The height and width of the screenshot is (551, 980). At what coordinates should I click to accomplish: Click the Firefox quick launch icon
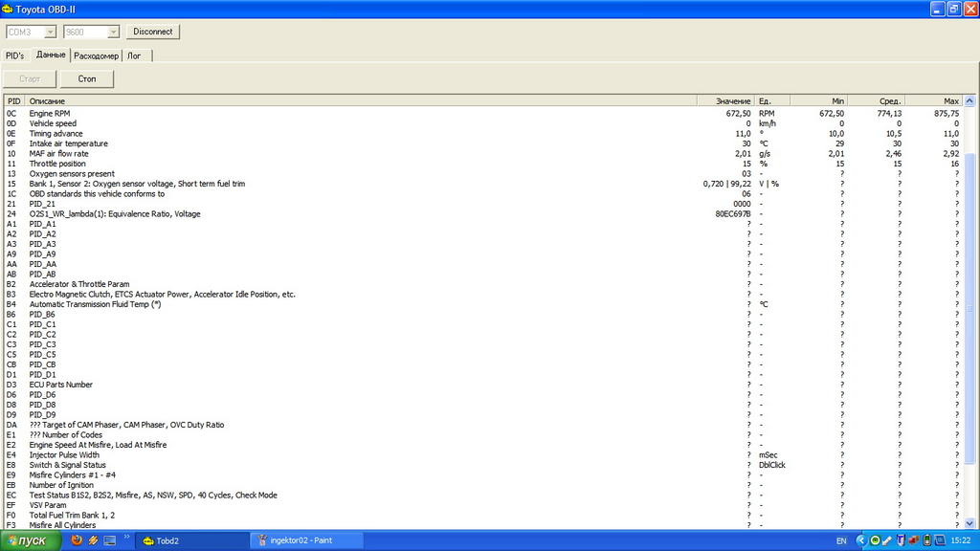point(78,540)
